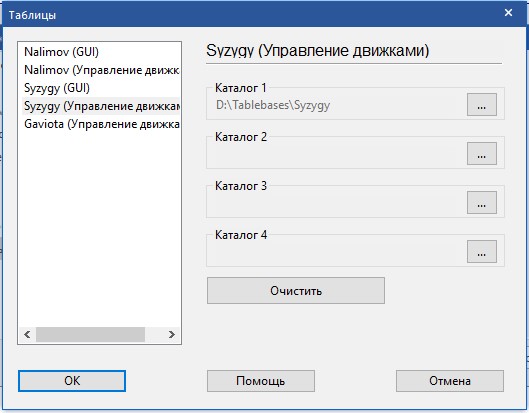Click the empty Каталог 3 path field
This screenshot has height=413, width=529.
[338, 203]
